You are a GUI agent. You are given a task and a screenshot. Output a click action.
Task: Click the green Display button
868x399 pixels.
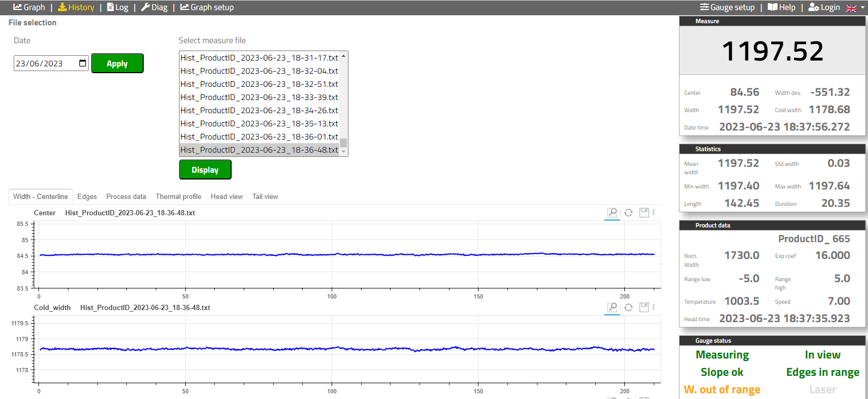pos(205,169)
